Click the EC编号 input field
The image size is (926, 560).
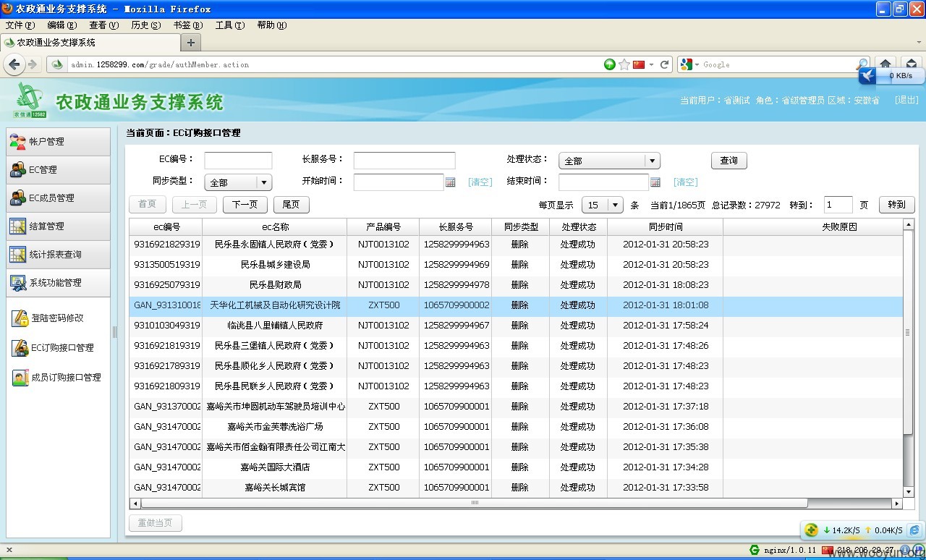pyautogui.click(x=238, y=161)
